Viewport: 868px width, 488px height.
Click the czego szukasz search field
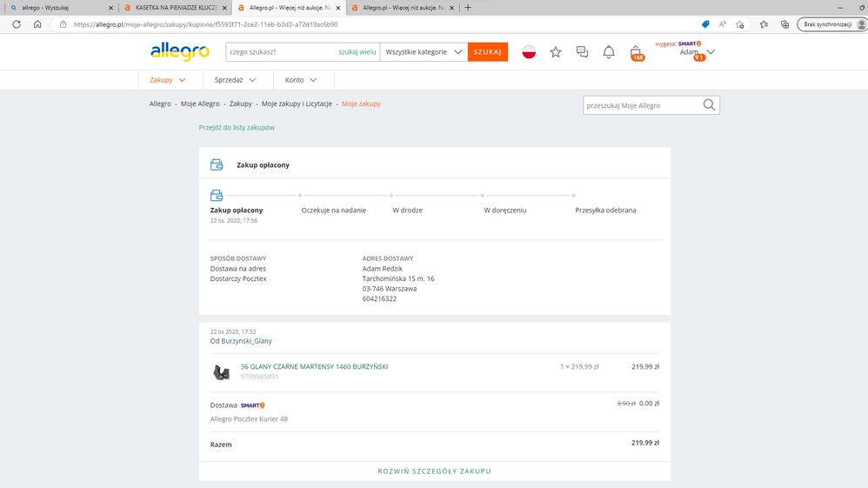[280, 52]
